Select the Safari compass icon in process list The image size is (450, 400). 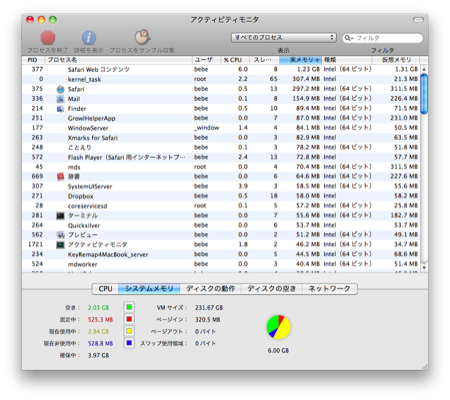[x=60, y=89]
